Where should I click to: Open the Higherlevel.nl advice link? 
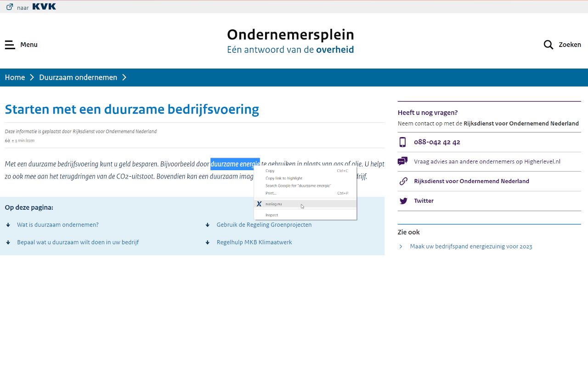point(487,161)
